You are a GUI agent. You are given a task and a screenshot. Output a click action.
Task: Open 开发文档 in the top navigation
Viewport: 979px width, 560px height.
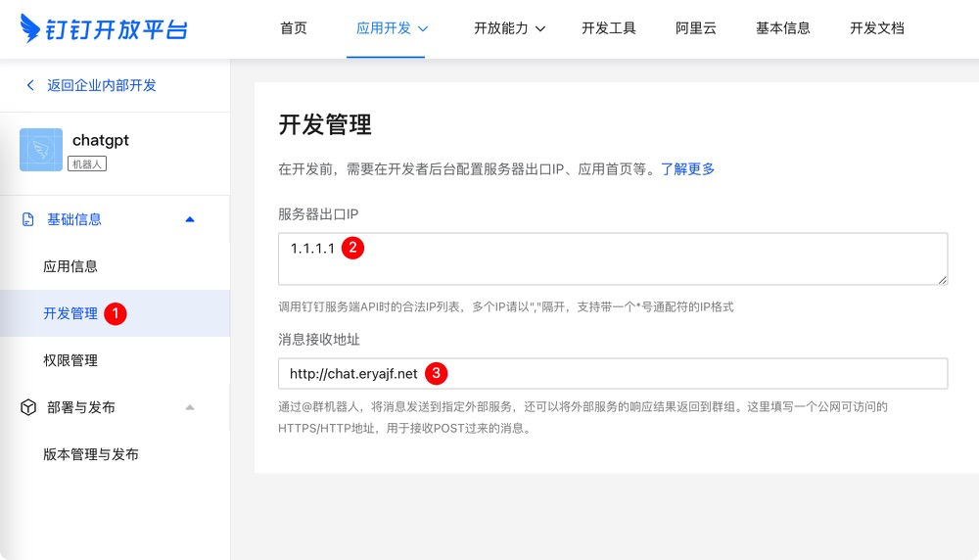coord(877,28)
